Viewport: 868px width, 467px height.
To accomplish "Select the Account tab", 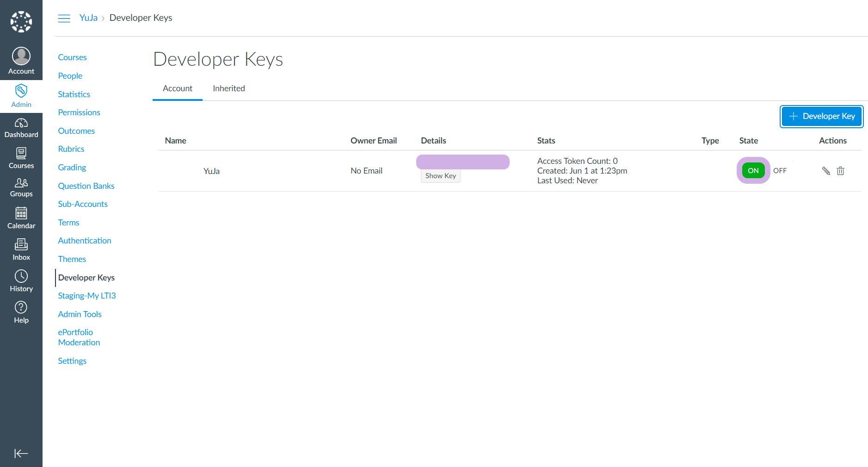I will (177, 88).
